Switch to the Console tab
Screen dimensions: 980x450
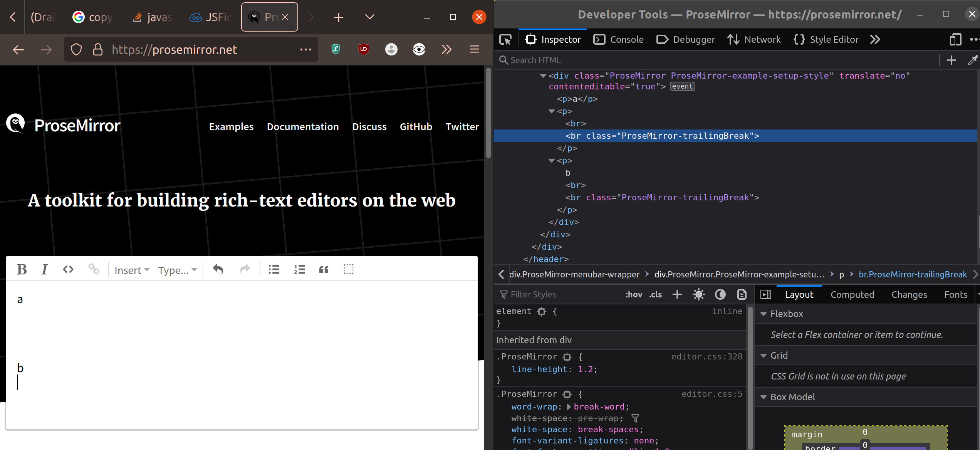pos(618,39)
